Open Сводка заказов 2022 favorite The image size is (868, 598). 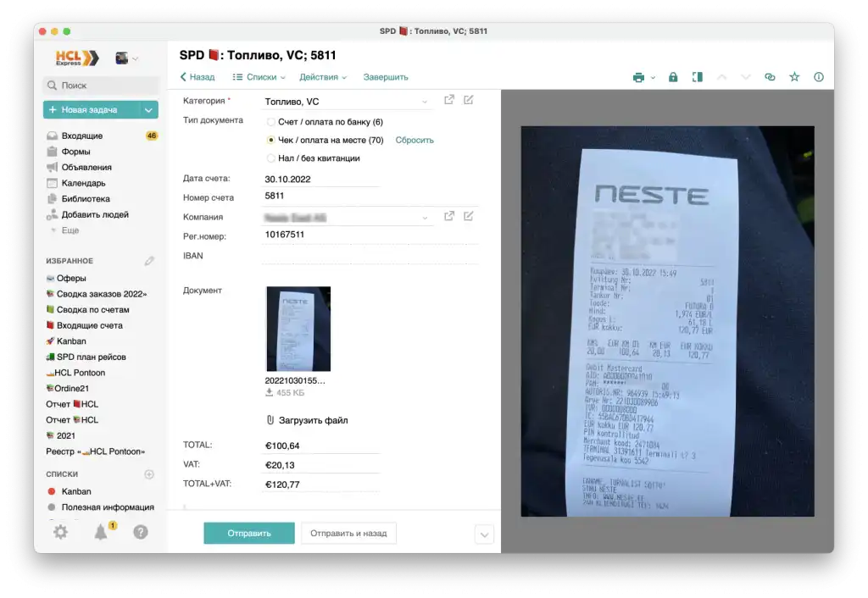pyautogui.click(x=97, y=294)
